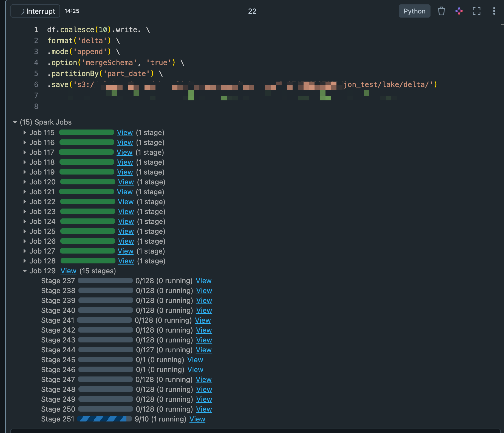This screenshot has height=433, width=504.
Task: Click line number 8 in gutter
Action: pyautogui.click(x=36, y=106)
